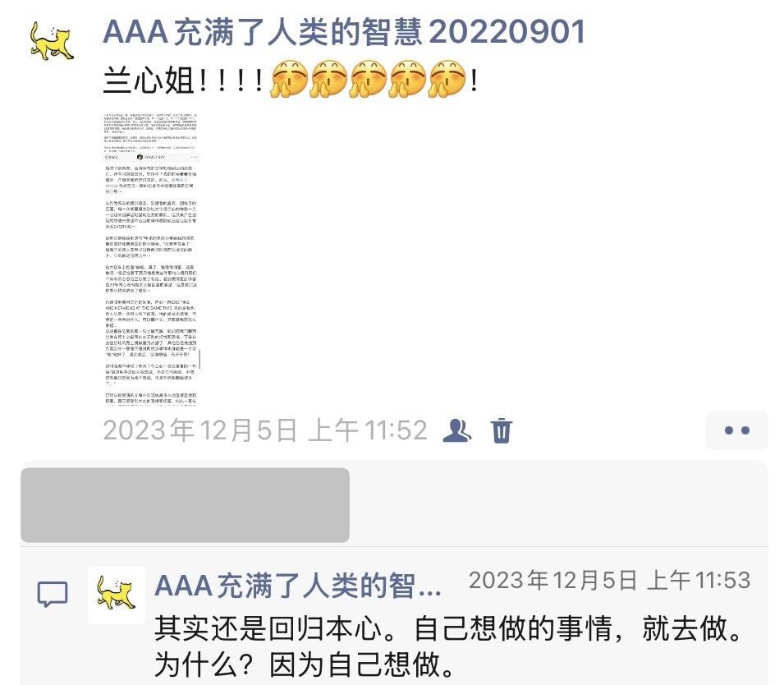Screen dimensions: 784x685
Task: Tap the post text 兰心姐!!!!
Action: tap(184, 80)
